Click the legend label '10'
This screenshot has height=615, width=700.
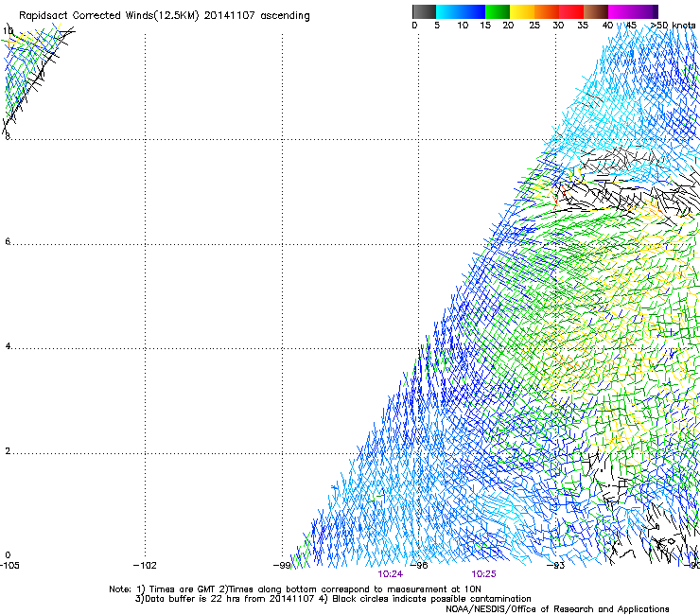463,26
